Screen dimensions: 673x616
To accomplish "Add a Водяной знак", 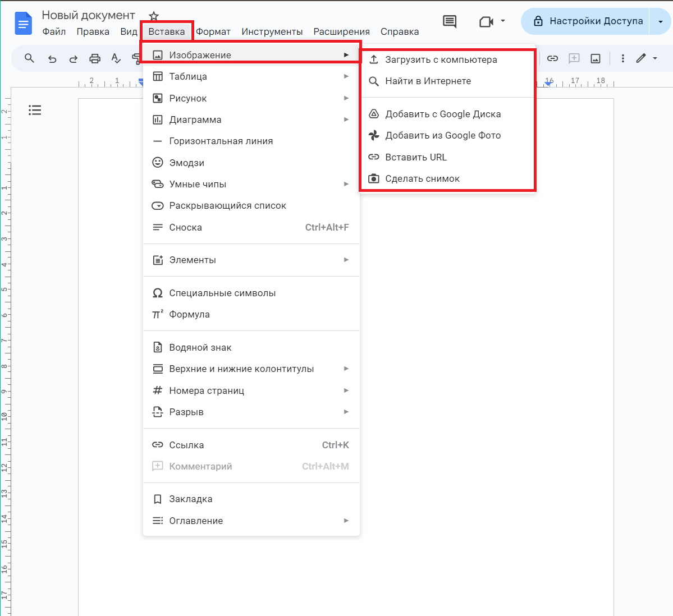I will [x=251, y=347].
